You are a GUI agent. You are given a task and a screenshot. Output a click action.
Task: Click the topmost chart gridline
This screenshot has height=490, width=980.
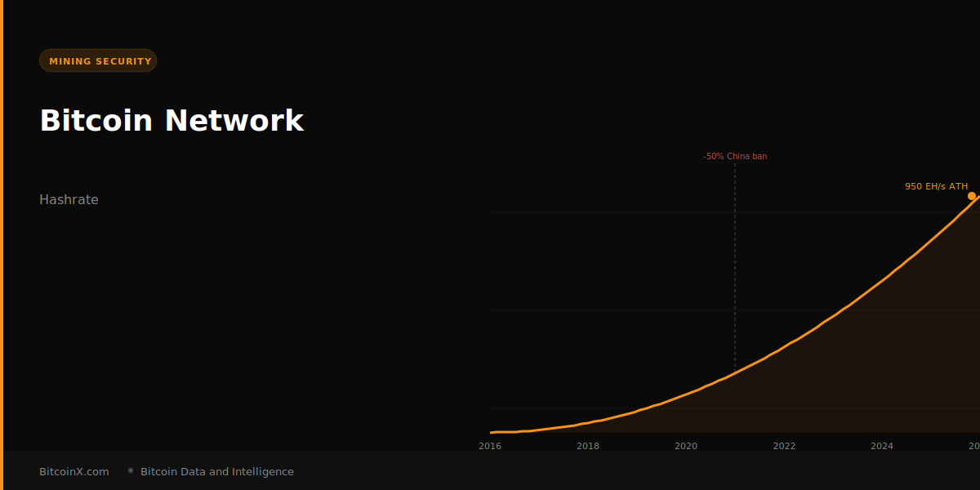(653, 163)
